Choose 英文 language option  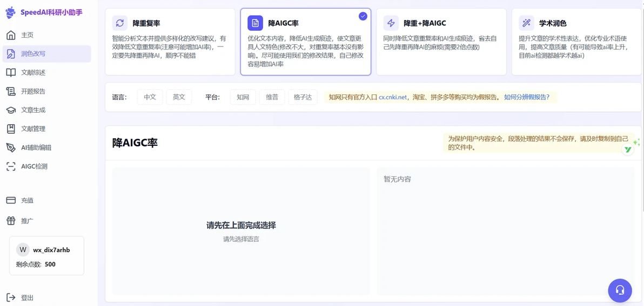coord(179,97)
